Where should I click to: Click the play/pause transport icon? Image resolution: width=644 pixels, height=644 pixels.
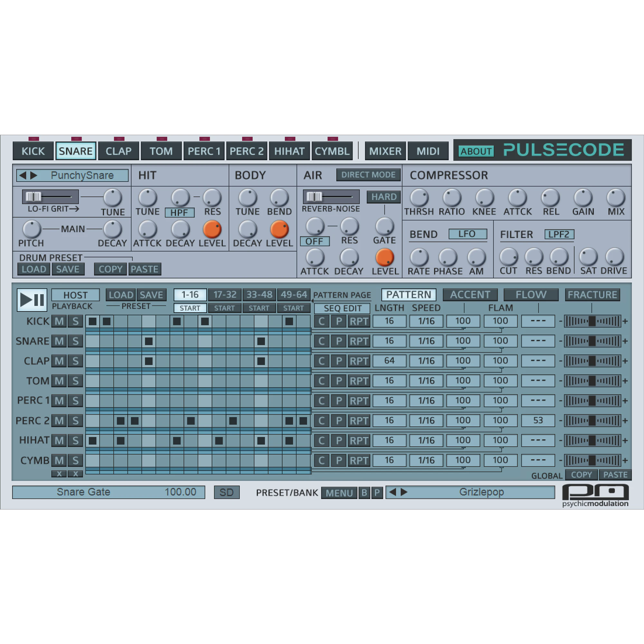tap(32, 299)
